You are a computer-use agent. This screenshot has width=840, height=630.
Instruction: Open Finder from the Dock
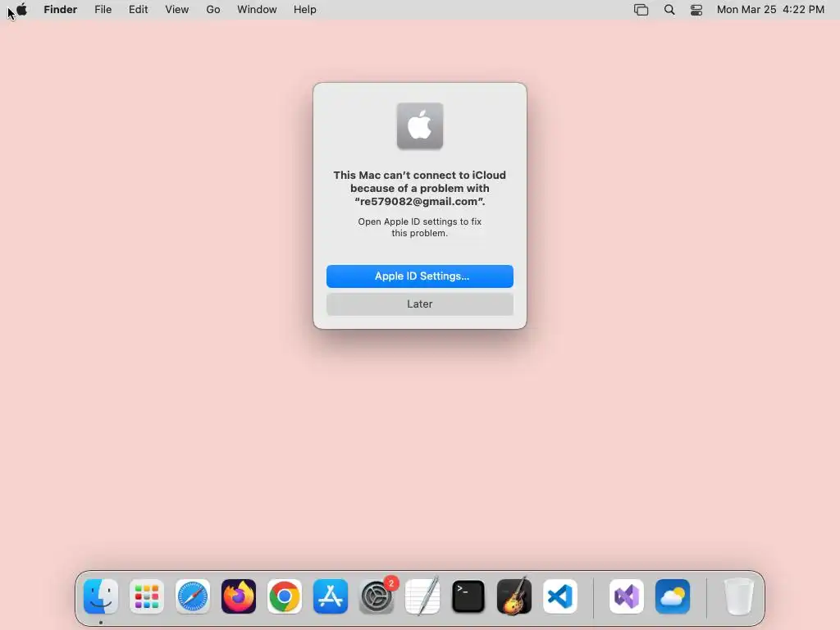tap(101, 596)
